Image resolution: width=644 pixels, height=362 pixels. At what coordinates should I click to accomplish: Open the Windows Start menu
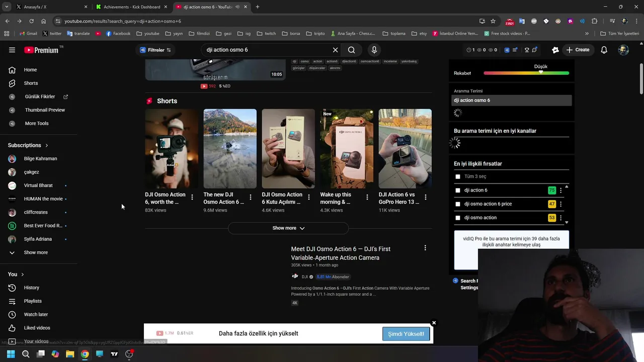pos(11,354)
